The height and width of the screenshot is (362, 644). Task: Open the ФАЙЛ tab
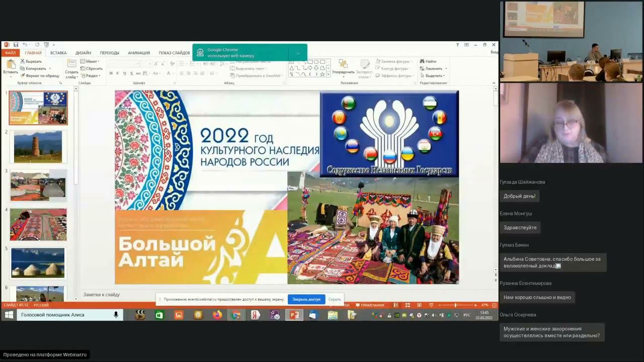[x=10, y=53]
